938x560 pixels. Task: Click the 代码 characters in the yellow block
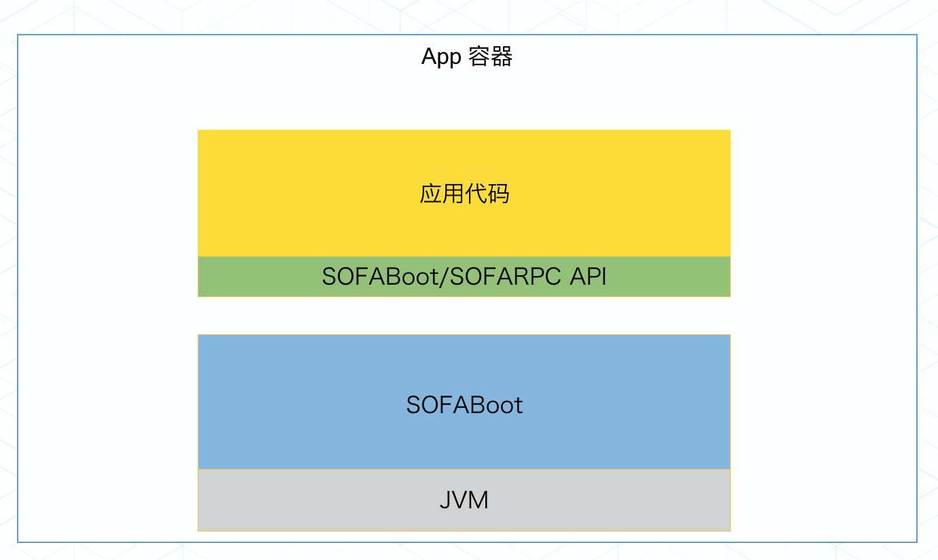tap(487, 194)
